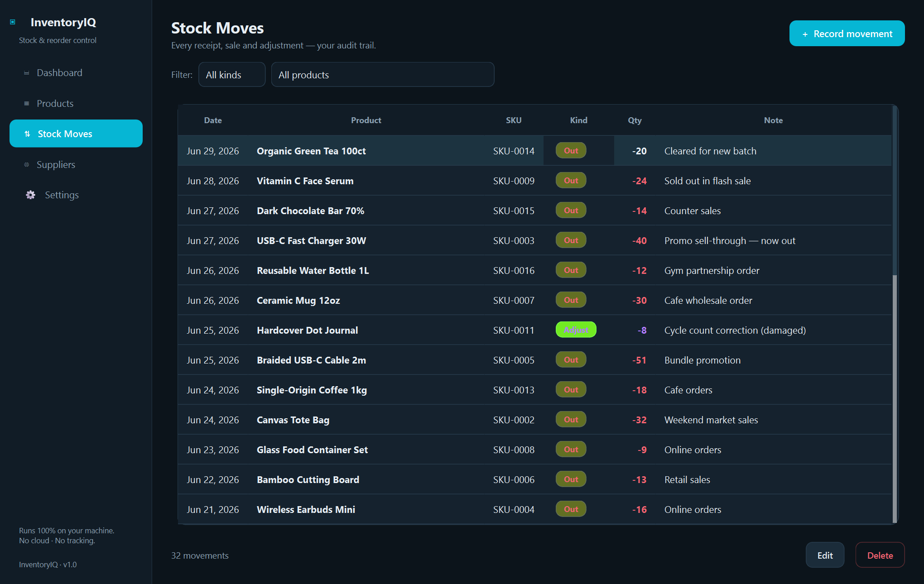This screenshot has height=584, width=924.
Task: Click the Settings gear icon
Action: tap(30, 195)
